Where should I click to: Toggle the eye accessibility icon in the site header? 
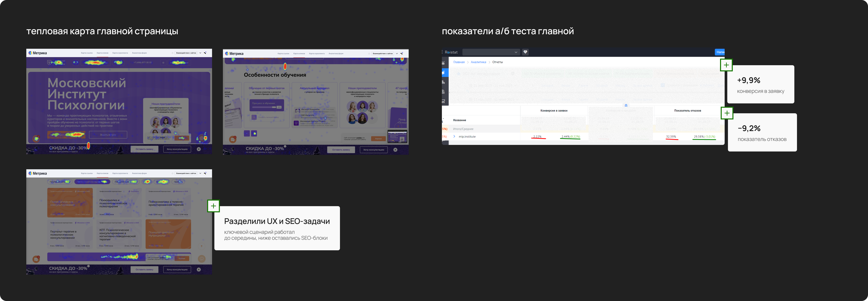(163, 62)
